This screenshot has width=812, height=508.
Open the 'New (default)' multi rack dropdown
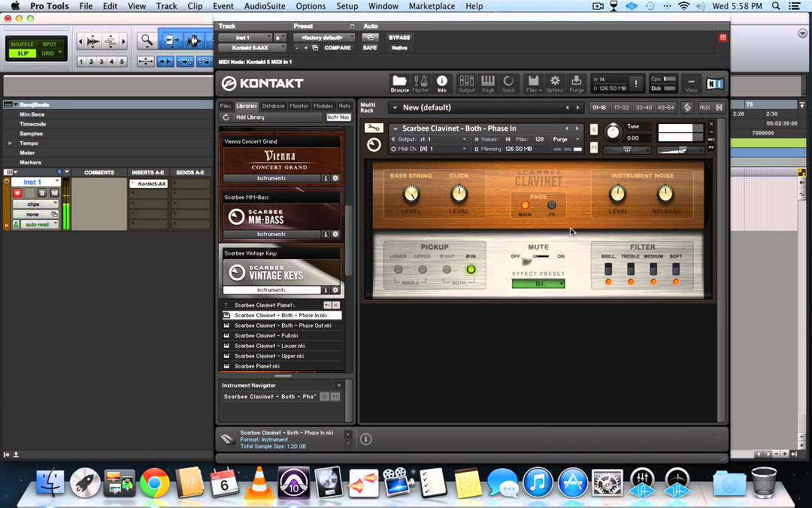(395, 107)
